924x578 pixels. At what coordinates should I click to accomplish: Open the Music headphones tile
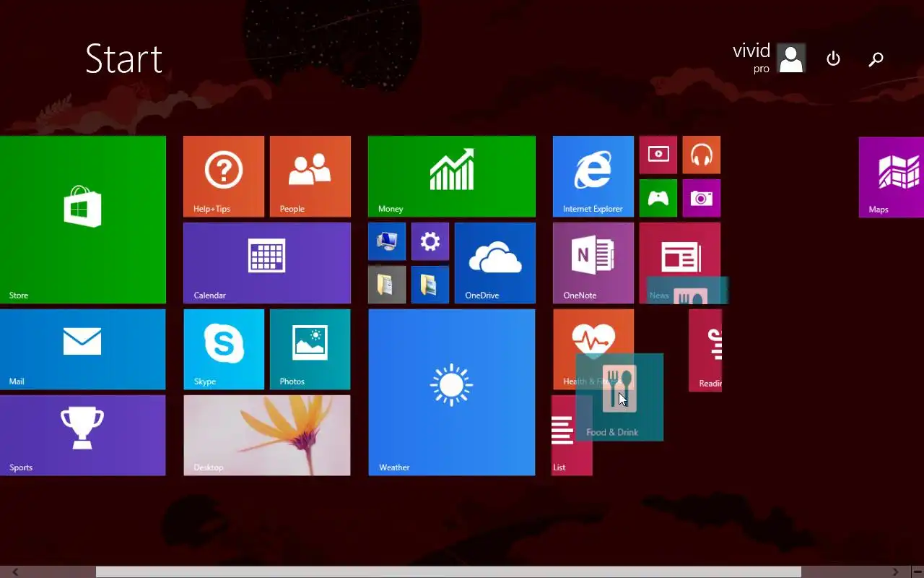coord(702,155)
